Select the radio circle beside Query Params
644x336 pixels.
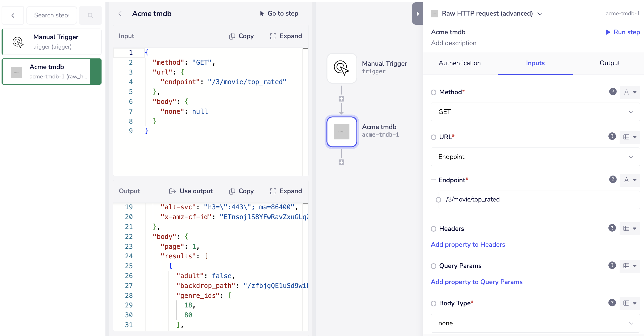(433, 266)
